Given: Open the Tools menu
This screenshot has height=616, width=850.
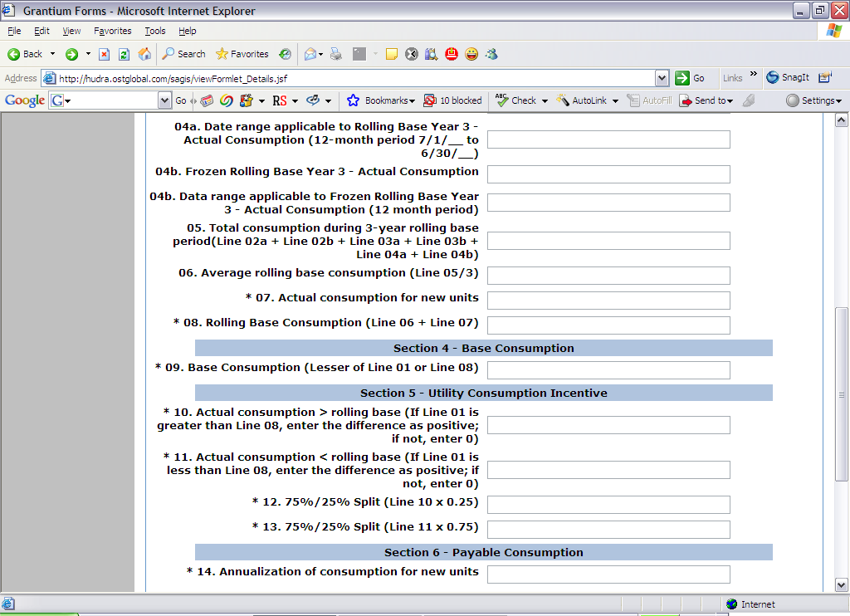Looking at the screenshot, I should coord(155,31).
